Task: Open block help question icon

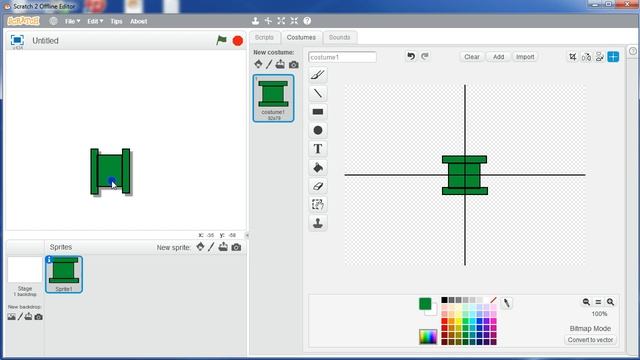Action: pos(307,21)
